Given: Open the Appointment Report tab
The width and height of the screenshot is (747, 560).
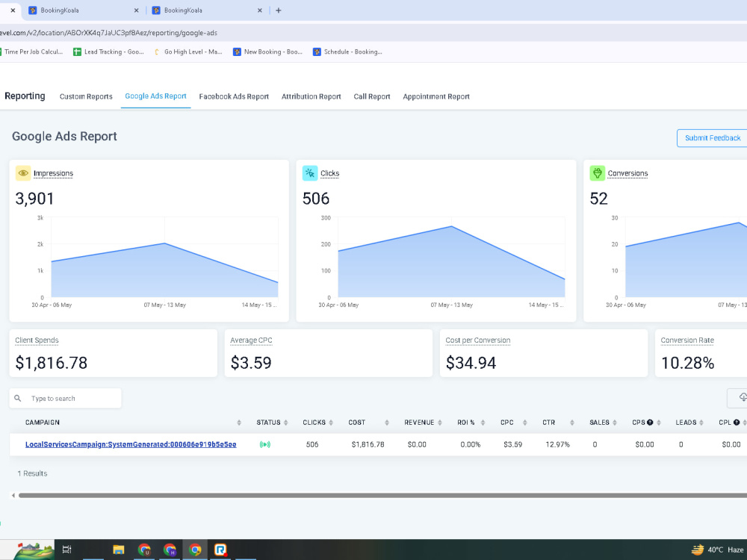Looking at the screenshot, I should [436, 96].
